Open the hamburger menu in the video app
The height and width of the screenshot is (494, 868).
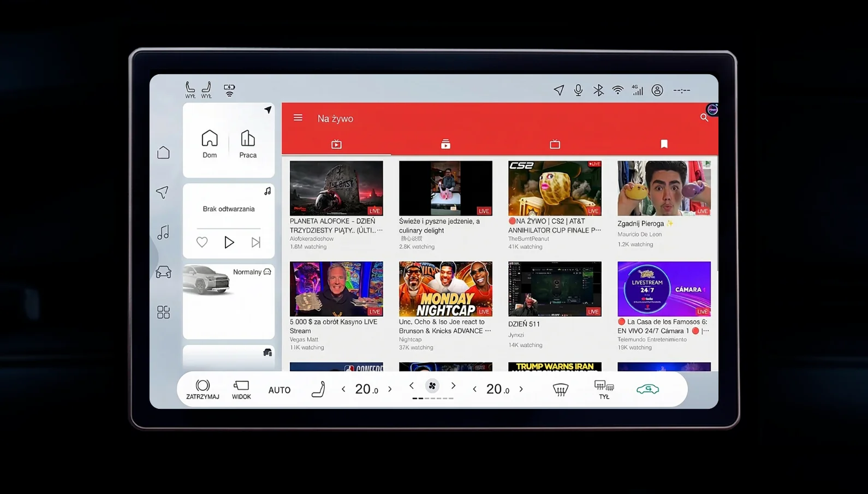(x=298, y=118)
